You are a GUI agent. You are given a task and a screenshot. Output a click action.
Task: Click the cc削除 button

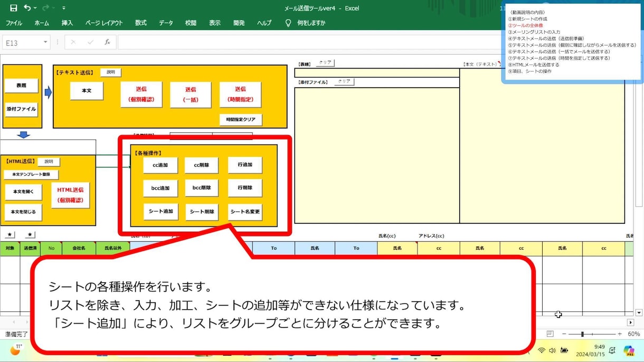pos(201,165)
